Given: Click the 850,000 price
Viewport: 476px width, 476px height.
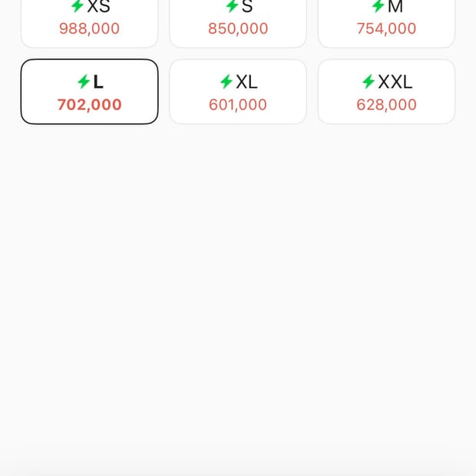Looking at the screenshot, I should pos(238,29).
